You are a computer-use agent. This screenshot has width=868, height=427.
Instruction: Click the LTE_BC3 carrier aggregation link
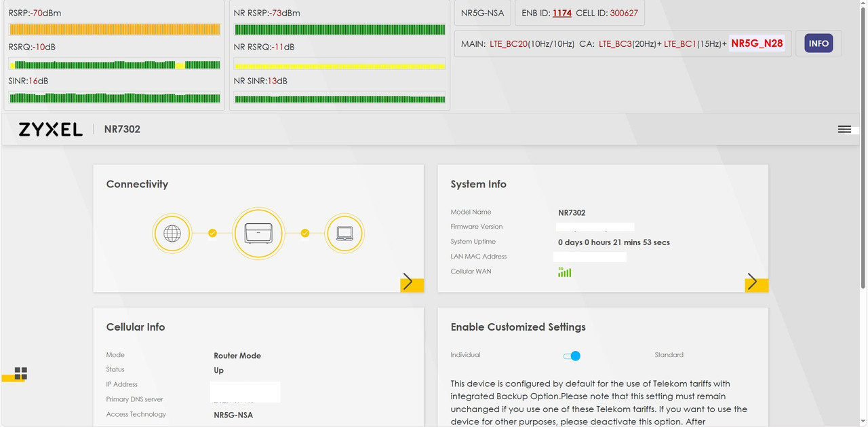pos(615,43)
